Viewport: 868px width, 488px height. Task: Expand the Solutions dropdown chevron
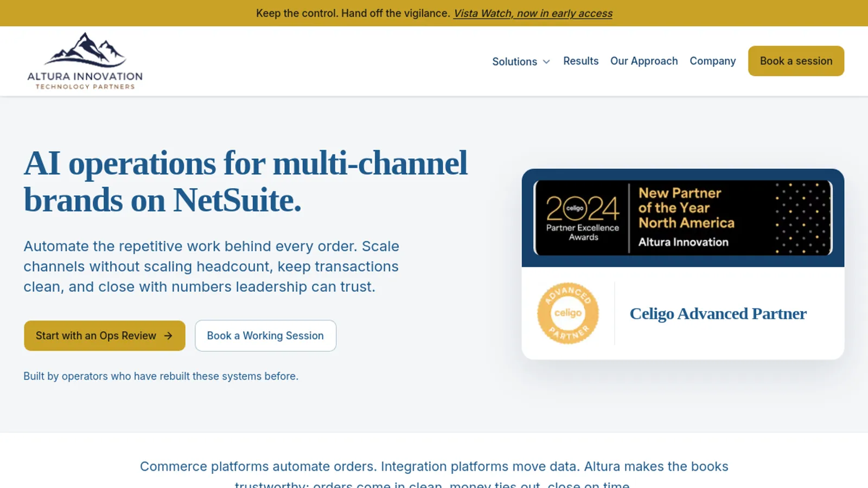[546, 62]
